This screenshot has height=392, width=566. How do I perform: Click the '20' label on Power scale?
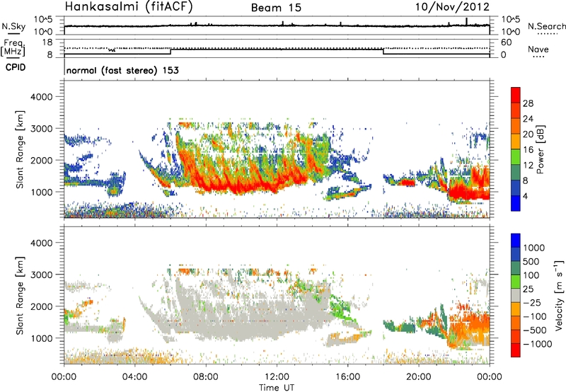tap(528, 134)
